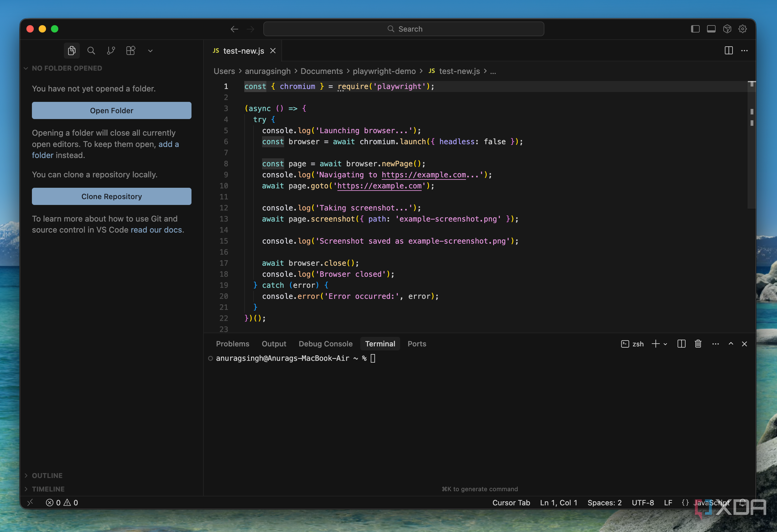Image resolution: width=777 pixels, height=532 pixels.
Task: Open the settings gear in title bar
Action: pyautogui.click(x=743, y=29)
